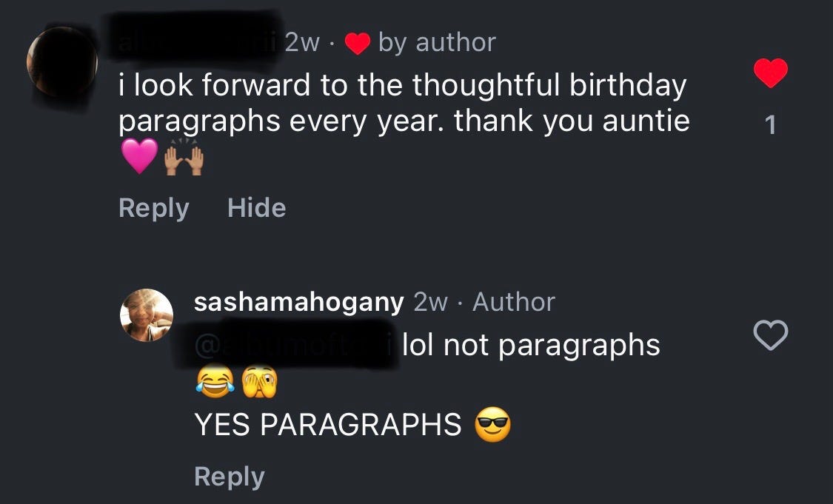833x504 pixels.
Task: Click Reply under the YES PARAGRAPHS comment
Action: [x=229, y=477]
